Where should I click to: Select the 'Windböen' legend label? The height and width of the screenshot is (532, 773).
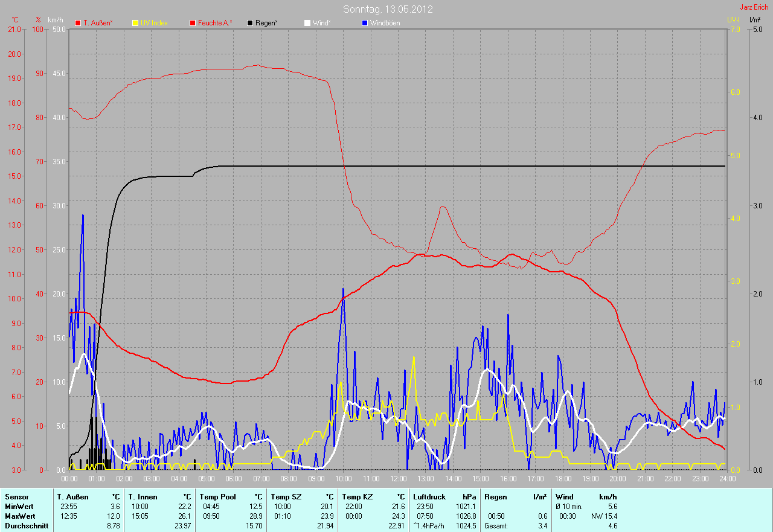(385, 23)
